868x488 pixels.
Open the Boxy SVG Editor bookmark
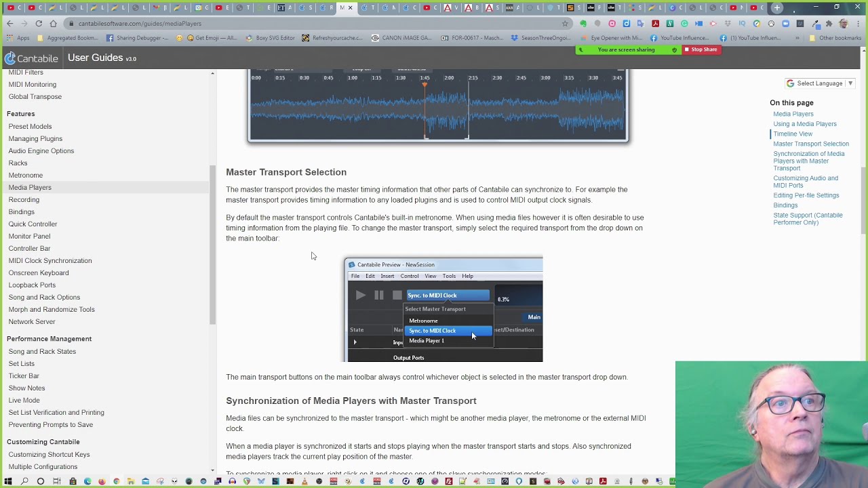click(x=271, y=38)
